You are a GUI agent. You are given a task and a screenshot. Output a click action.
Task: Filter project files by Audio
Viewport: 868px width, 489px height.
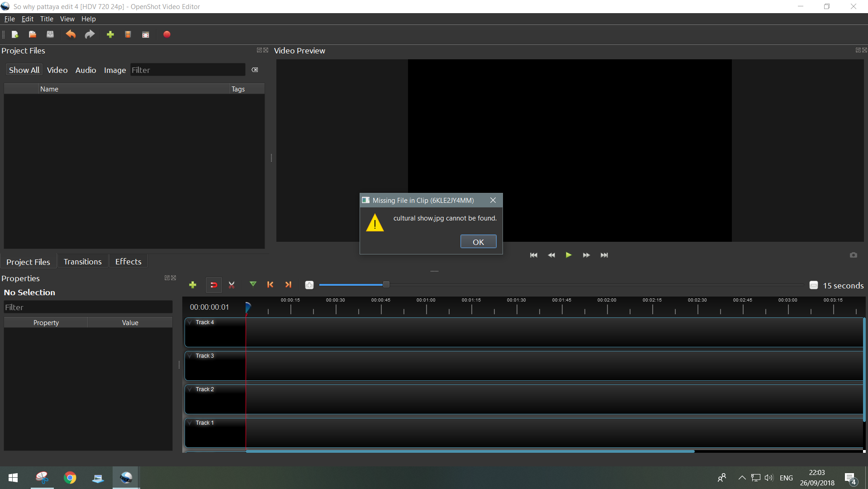pos(86,70)
